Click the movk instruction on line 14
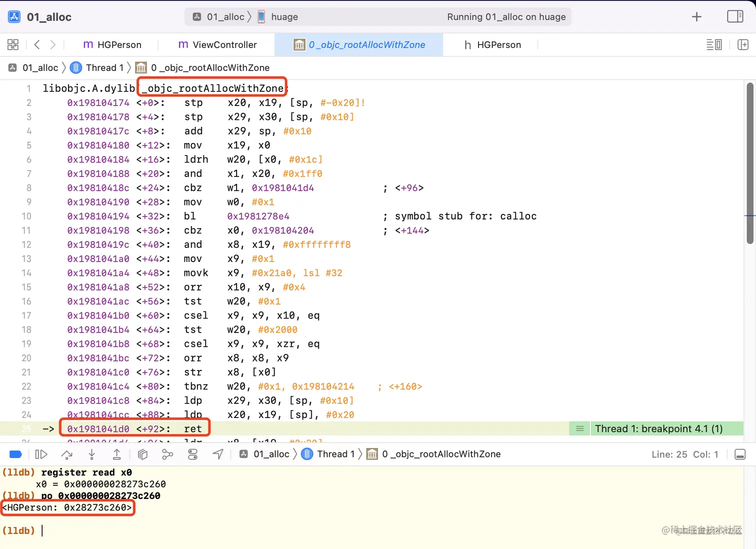Screen dimensions: 756x549 [196, 273]
